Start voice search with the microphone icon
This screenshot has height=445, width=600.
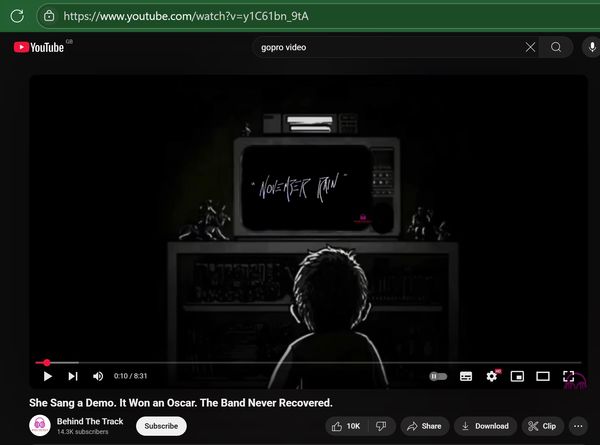(x=592, y=47)
